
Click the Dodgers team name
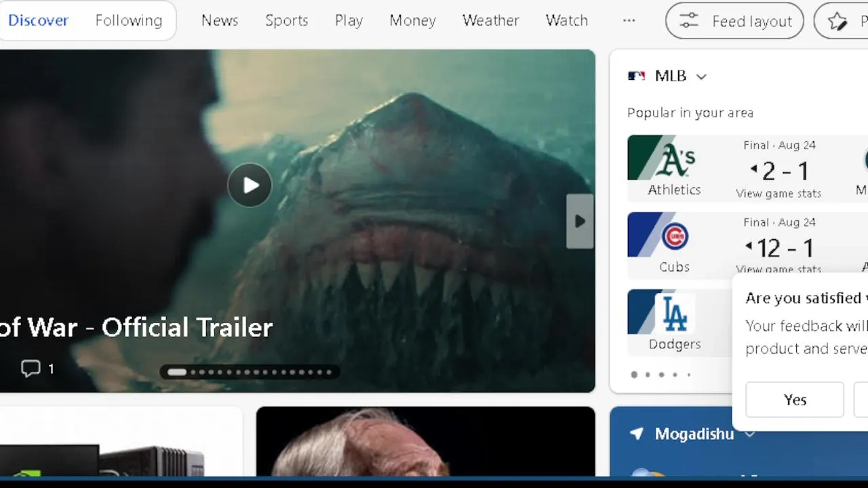tap(675, 344)
